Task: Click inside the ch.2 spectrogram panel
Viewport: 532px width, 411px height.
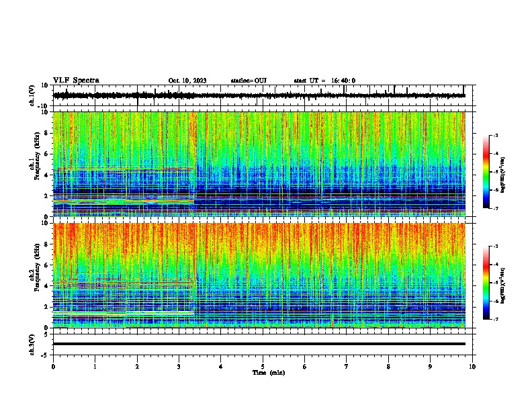Action: 259,275
